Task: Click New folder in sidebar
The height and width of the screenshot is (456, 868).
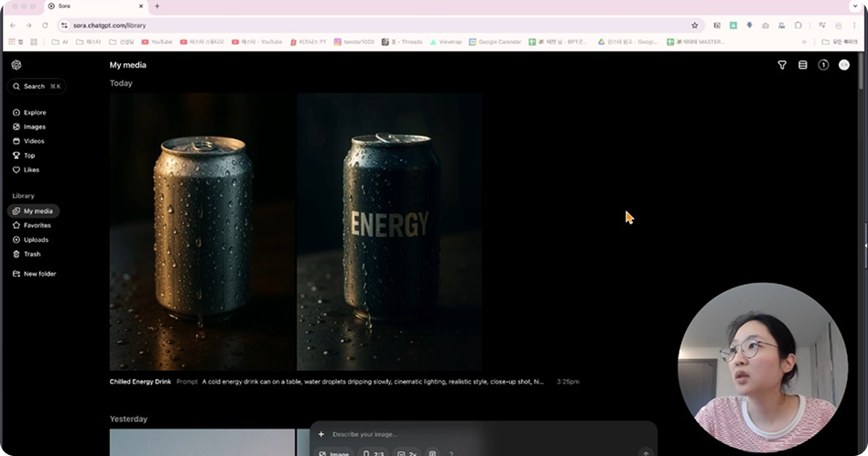Action: click(x=38, y=274)
